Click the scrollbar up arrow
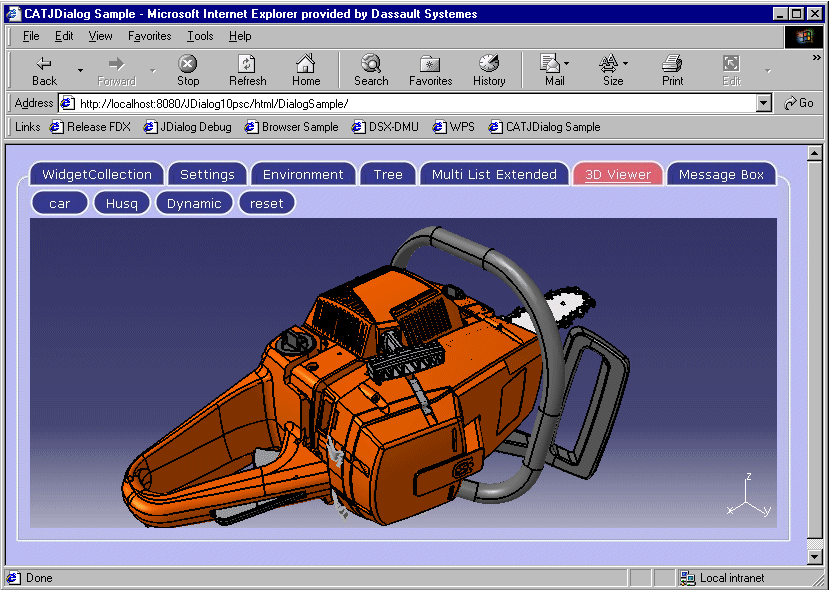This screenshot has height=590, width=829. [815, 153]
